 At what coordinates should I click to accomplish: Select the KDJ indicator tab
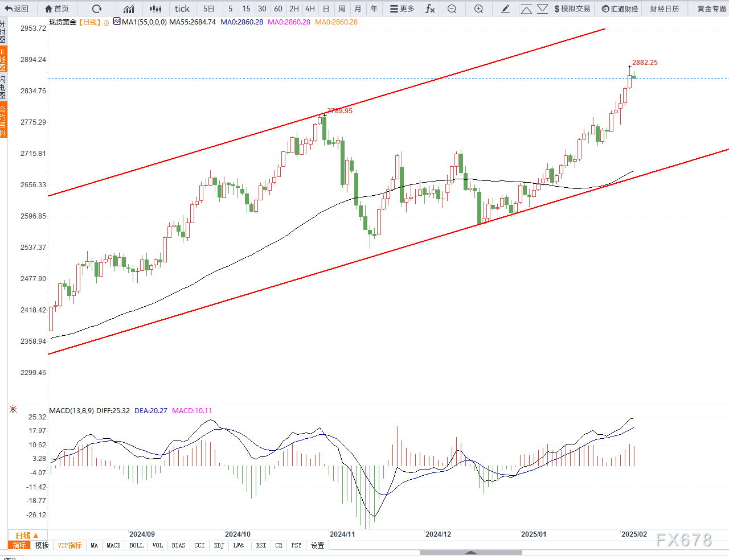pyautogui.click(x=219, y=545)
